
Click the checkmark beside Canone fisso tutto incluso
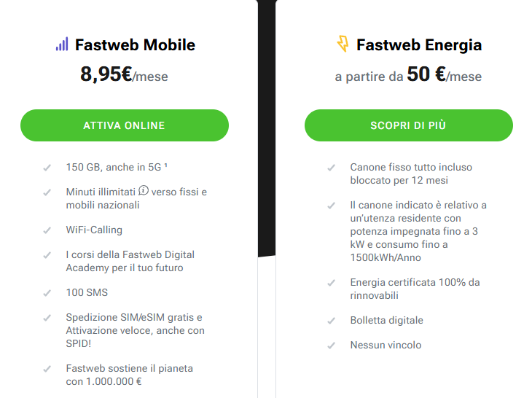click(331, 168)
